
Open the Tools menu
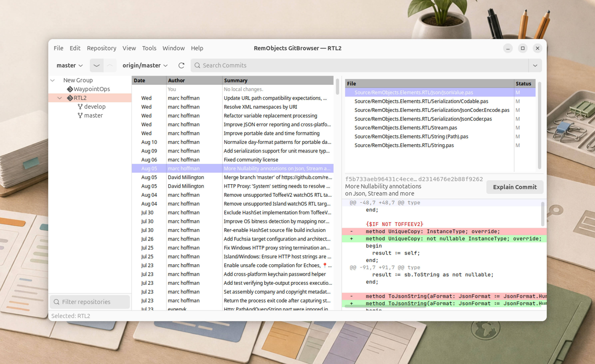click(x=149, y=48)
